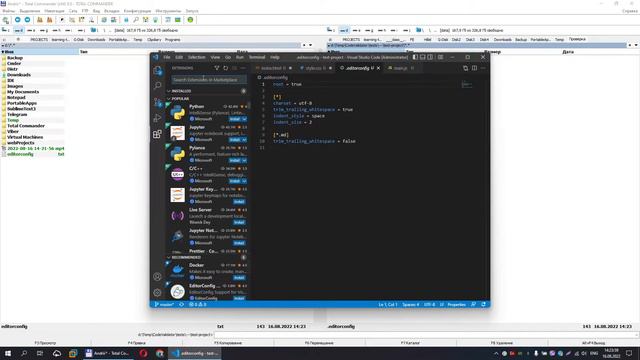This screenshot has width=640, height=360.
Task: Install the Docker extension
Action: pyautogui.click(x=239, y=278)
